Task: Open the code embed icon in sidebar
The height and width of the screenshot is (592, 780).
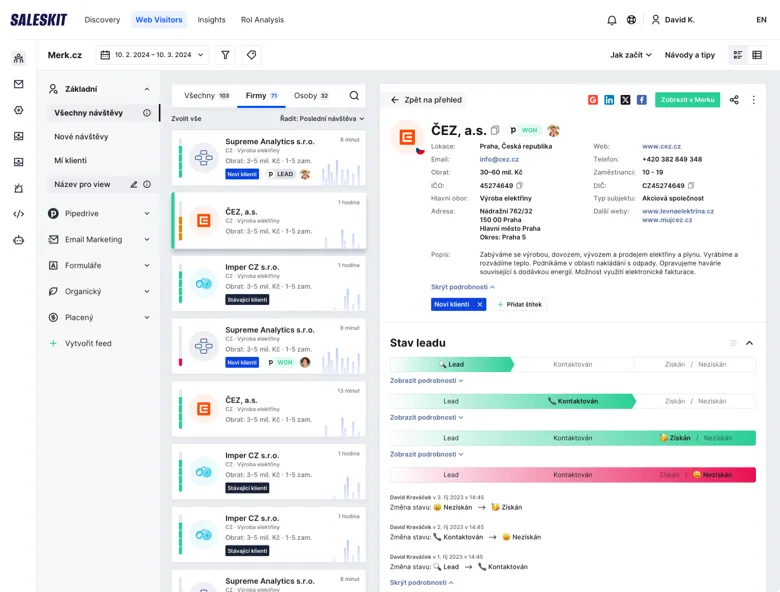Action: pos(18,214)
